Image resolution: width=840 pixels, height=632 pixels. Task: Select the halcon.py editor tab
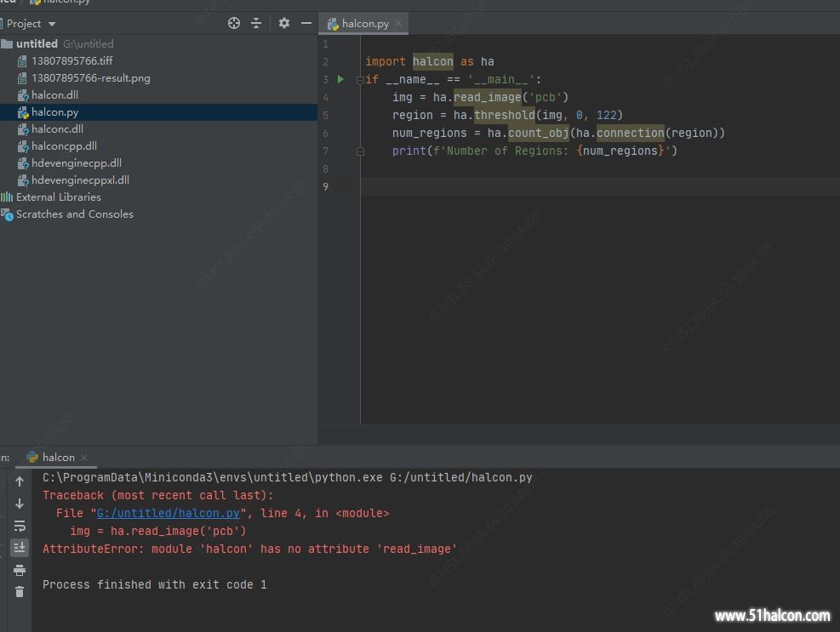(x=364, y=24)
